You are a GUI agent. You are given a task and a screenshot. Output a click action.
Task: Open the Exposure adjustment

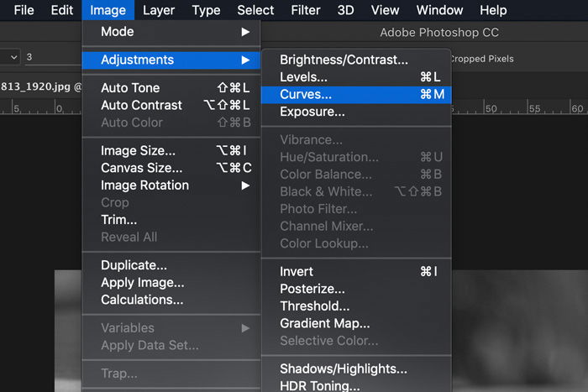coord(356,112)
